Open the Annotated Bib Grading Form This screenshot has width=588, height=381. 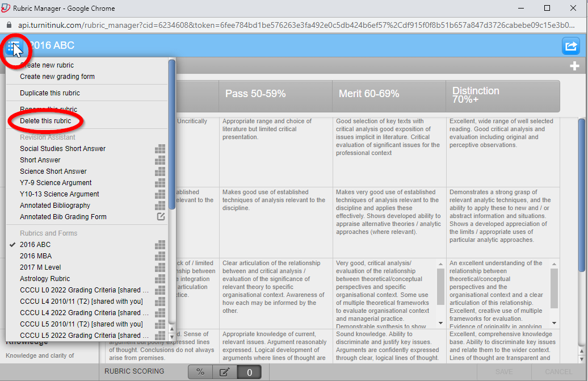(x=63, y=217)
